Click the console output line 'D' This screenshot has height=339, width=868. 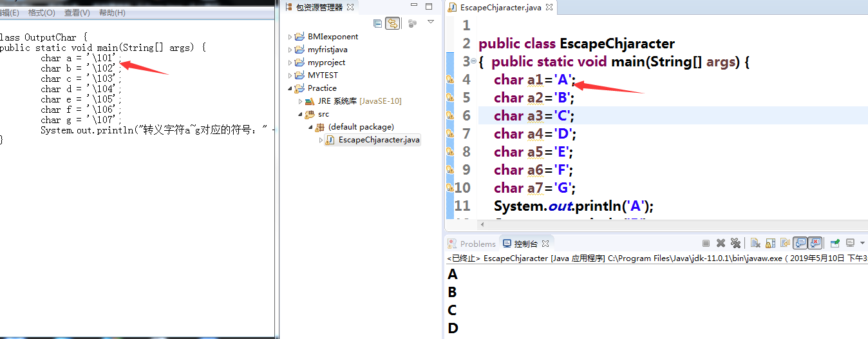453,328
